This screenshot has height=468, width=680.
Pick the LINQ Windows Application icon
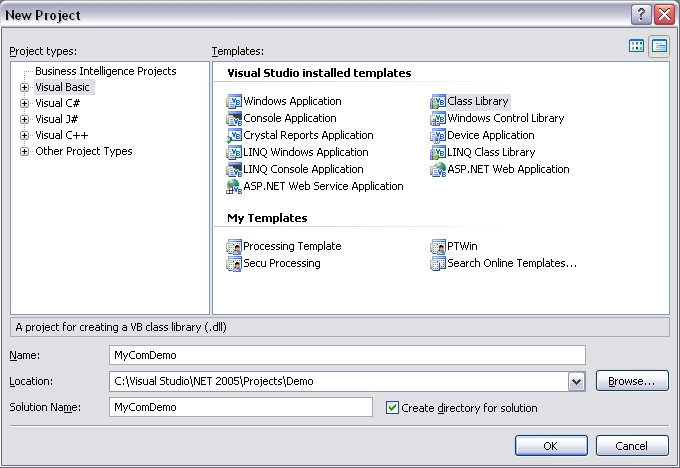pos(234,152)
